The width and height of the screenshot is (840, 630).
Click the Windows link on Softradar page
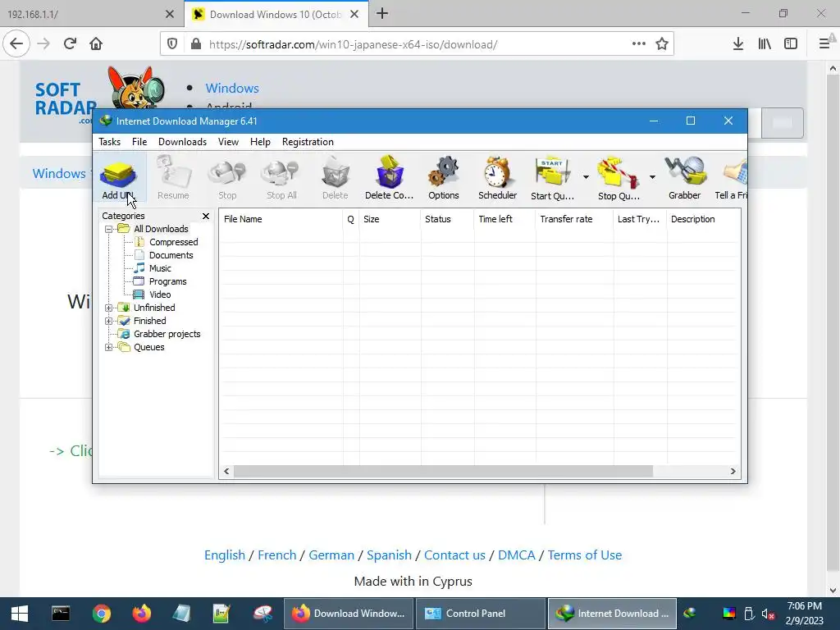tap(232, 89)
